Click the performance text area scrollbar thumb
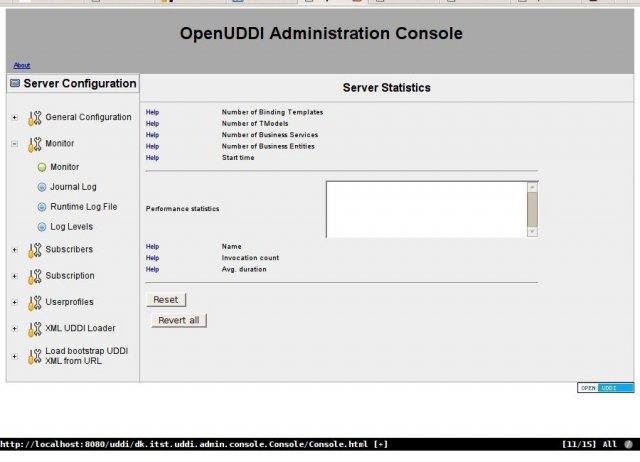The width and height of the screenshot is (640, 462). point(532,209)
